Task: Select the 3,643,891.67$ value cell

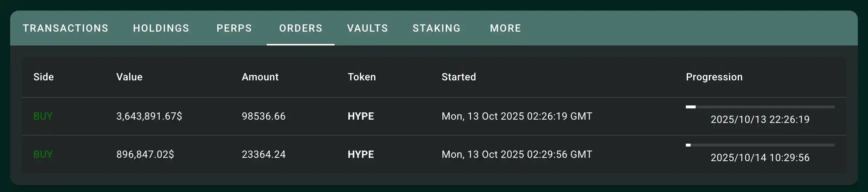Action: 149,116
